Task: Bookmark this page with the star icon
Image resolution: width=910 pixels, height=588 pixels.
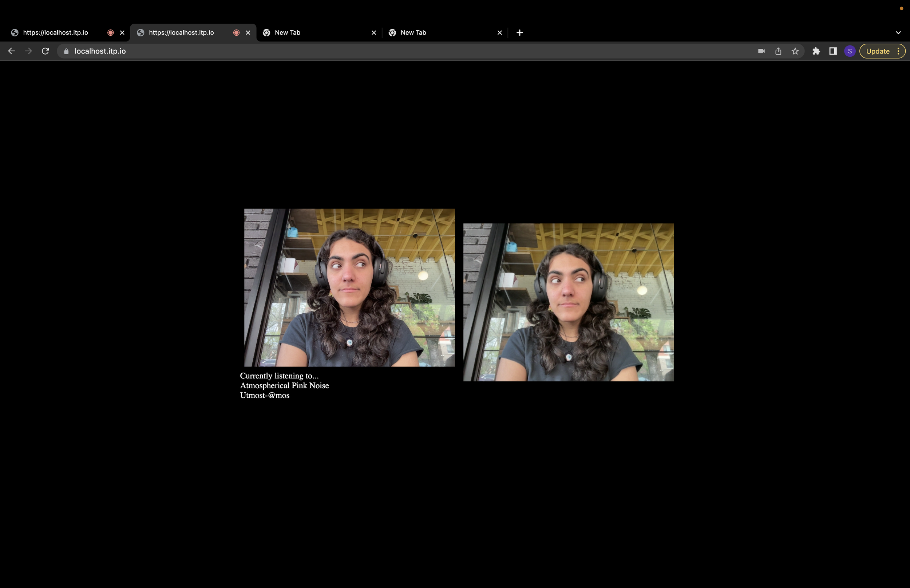Action: (x=795, y=51)
